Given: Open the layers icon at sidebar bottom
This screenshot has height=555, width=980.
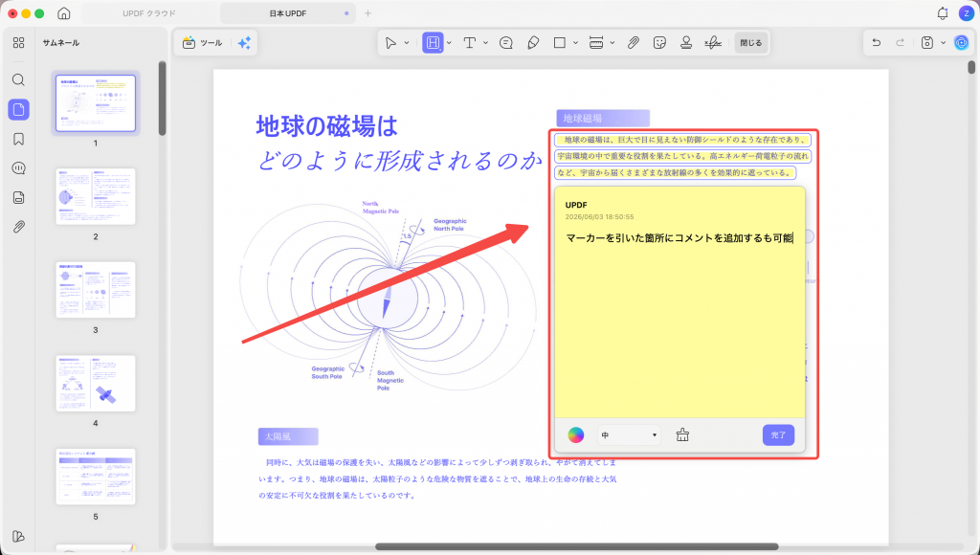Looking at the screenshot, I should click(19, 536).
